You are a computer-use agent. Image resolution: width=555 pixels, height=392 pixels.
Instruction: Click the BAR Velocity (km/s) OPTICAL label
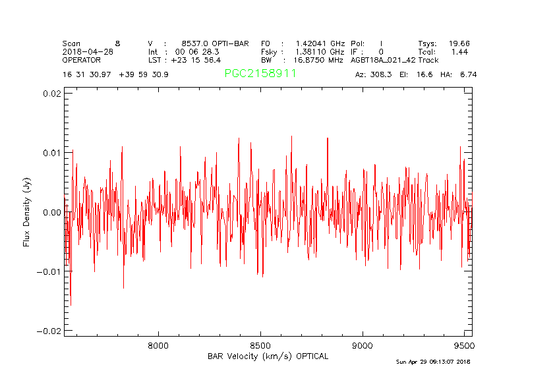pos(268,356)
